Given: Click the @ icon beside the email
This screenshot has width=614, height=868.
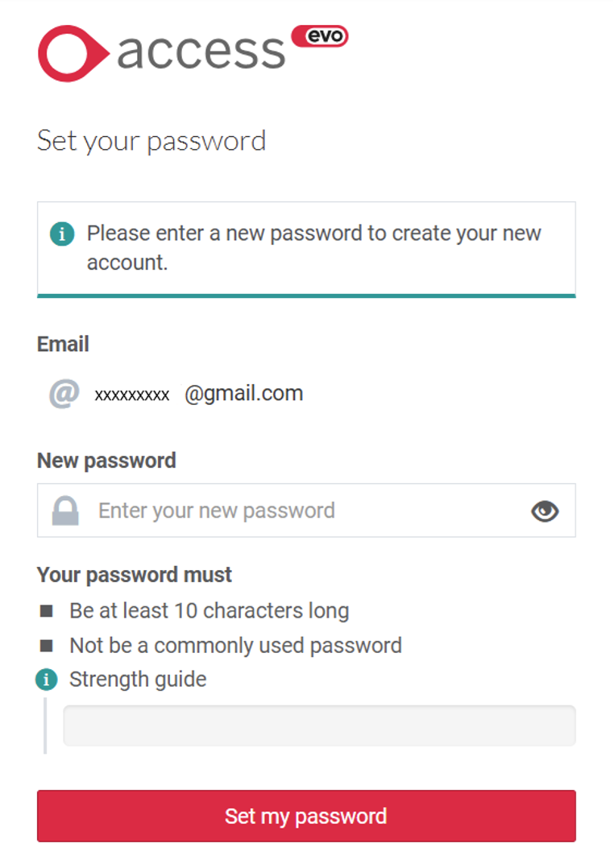Looking at the screenshot, I should pyautogui.click(x=64, y=394).
